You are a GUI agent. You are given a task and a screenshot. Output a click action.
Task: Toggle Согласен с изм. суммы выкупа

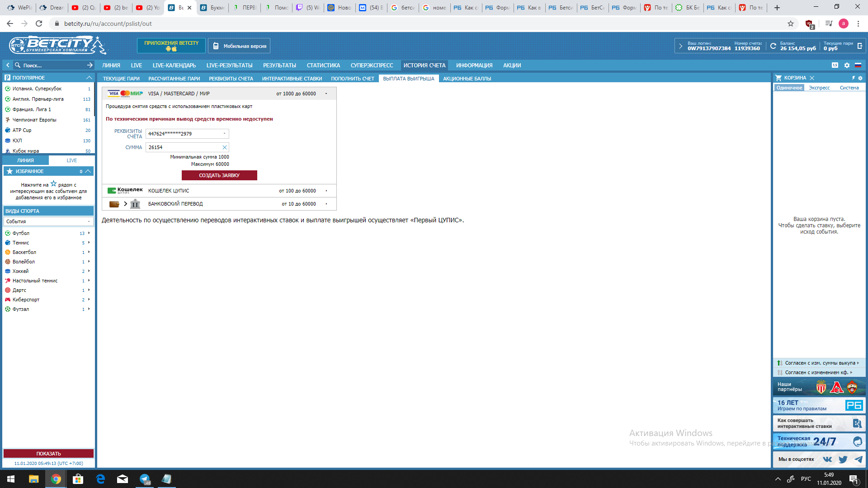pos(819,363)
